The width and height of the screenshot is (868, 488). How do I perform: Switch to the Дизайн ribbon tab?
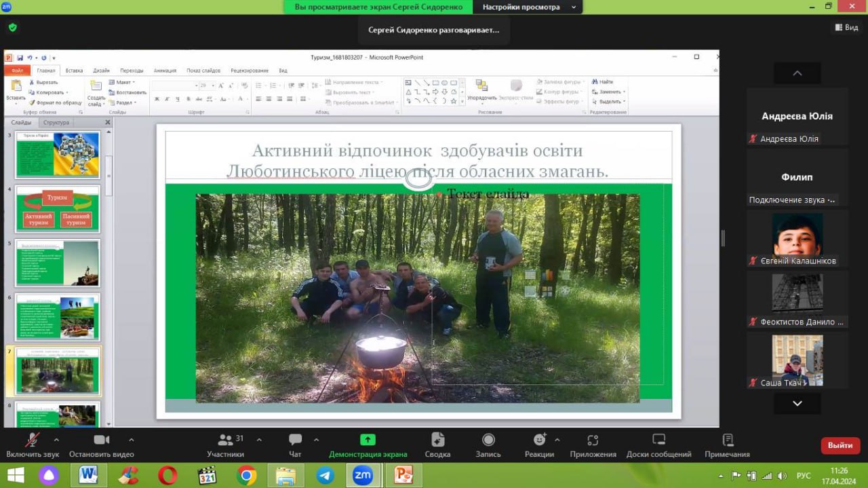coord(102,71)
